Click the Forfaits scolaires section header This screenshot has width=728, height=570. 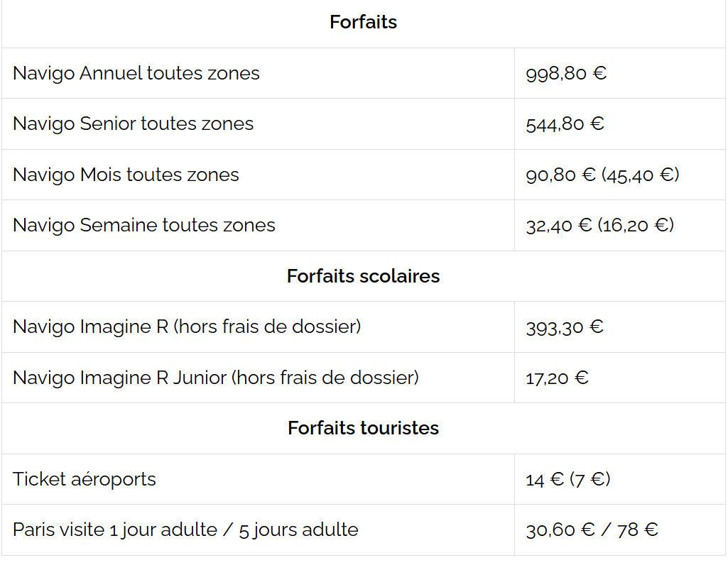[363, 276]
